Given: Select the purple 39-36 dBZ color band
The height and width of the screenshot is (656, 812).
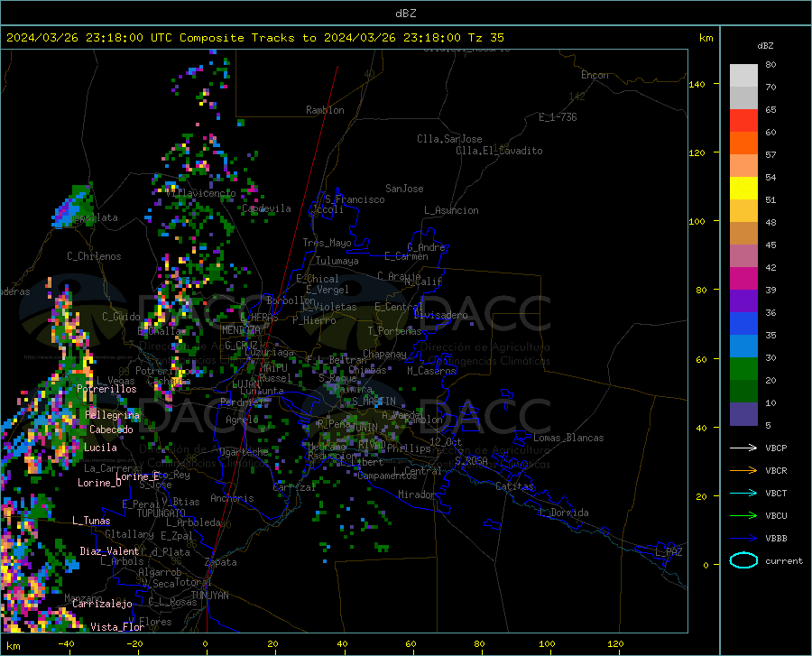Looking at the screenshot, I should (743, 301).
